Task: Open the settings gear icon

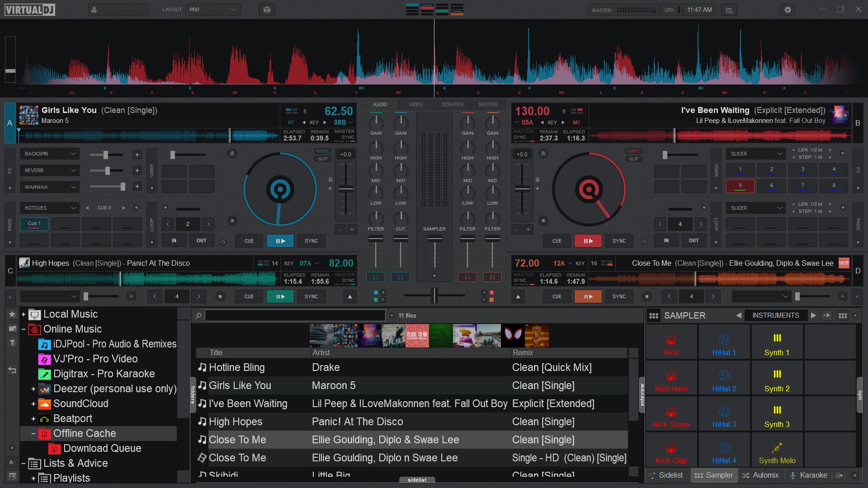Action: (x=788, y=9)
